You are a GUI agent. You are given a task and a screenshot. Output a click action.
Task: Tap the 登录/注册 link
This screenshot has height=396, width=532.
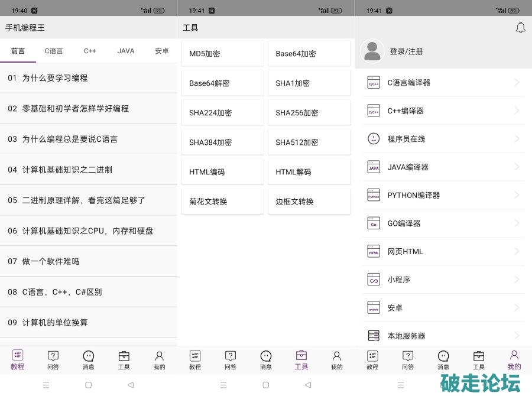click(x=407, y=52)
